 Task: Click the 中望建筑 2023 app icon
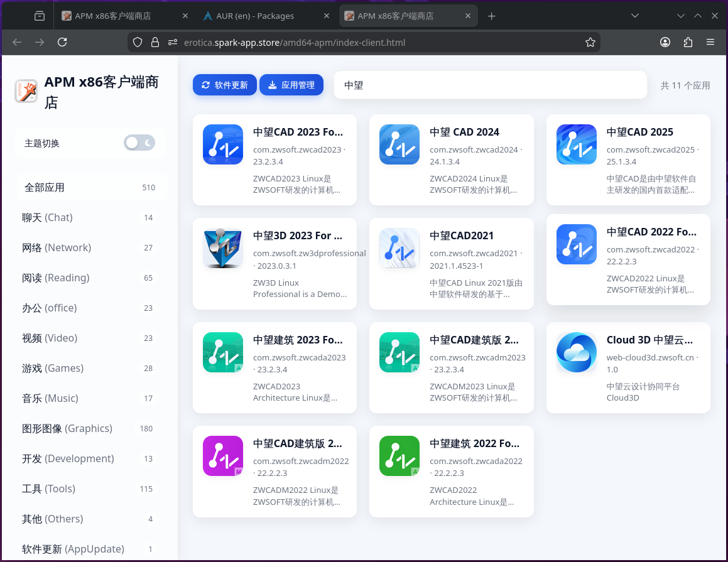[x=223, y=352]
